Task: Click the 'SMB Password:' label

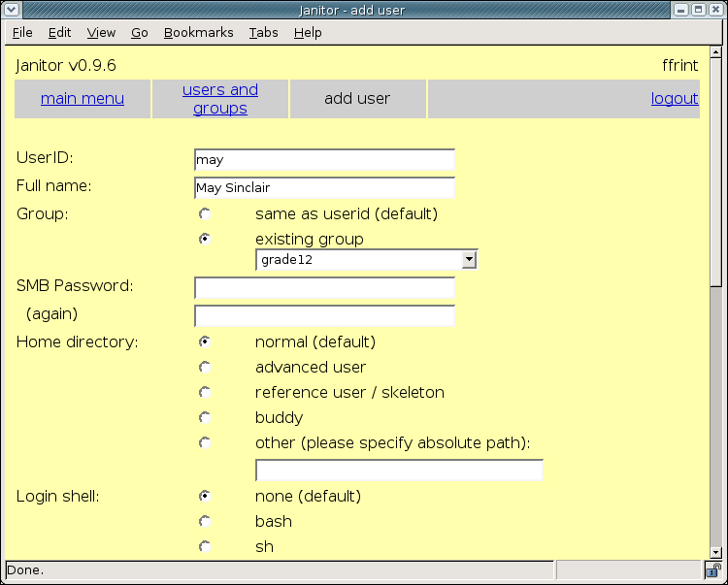Action: pyautogui.click(x=75, y=286)
